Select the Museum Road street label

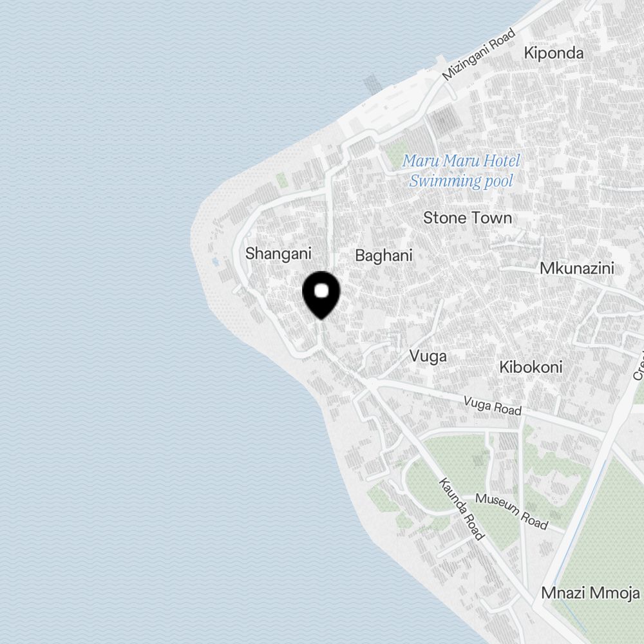point(511,511)
